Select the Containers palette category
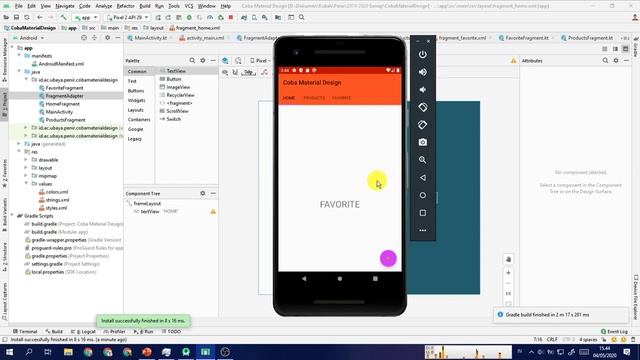 pyautogui.click(x=139, y=120)
